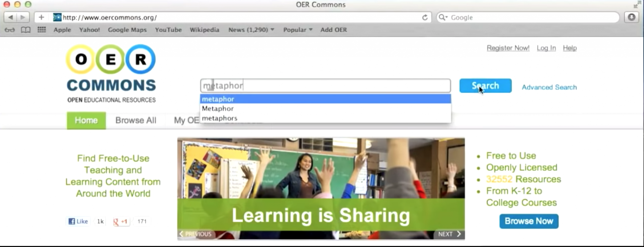Go forward with the browser forward arrow

pyautogui.click(x=23, y=17)
